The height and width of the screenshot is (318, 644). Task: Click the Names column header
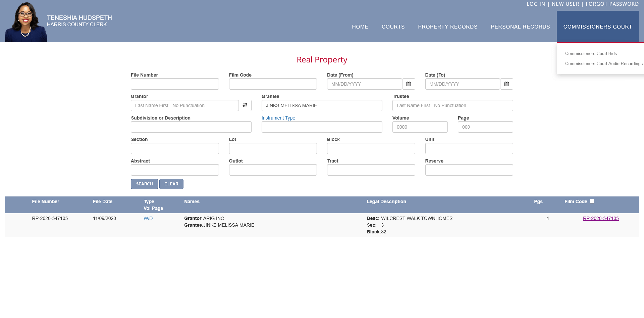click(x=192, y=201)
